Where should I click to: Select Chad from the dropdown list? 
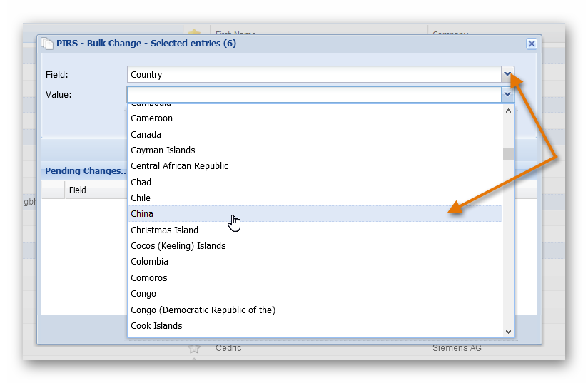pos(141,182)
